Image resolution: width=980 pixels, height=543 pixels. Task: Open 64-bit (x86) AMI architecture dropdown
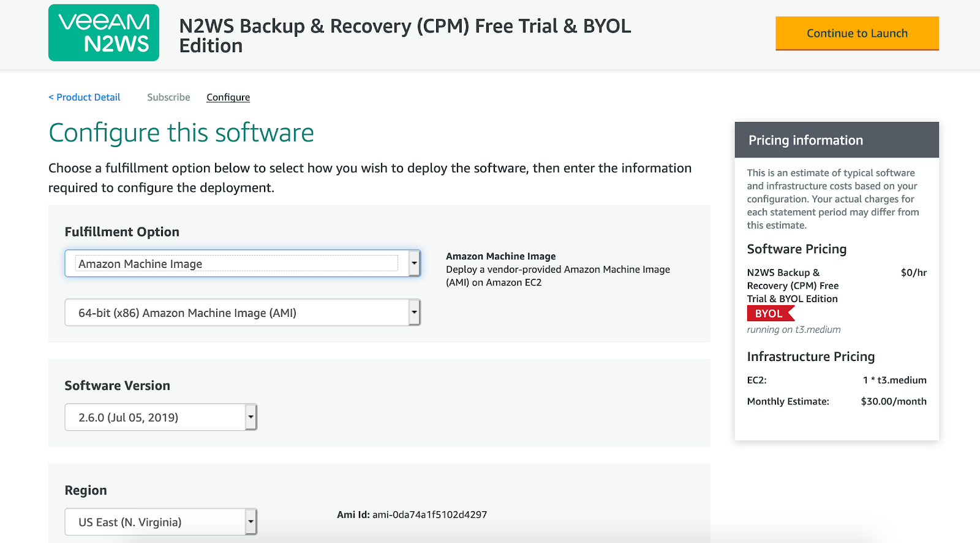[x=243, y=313]
